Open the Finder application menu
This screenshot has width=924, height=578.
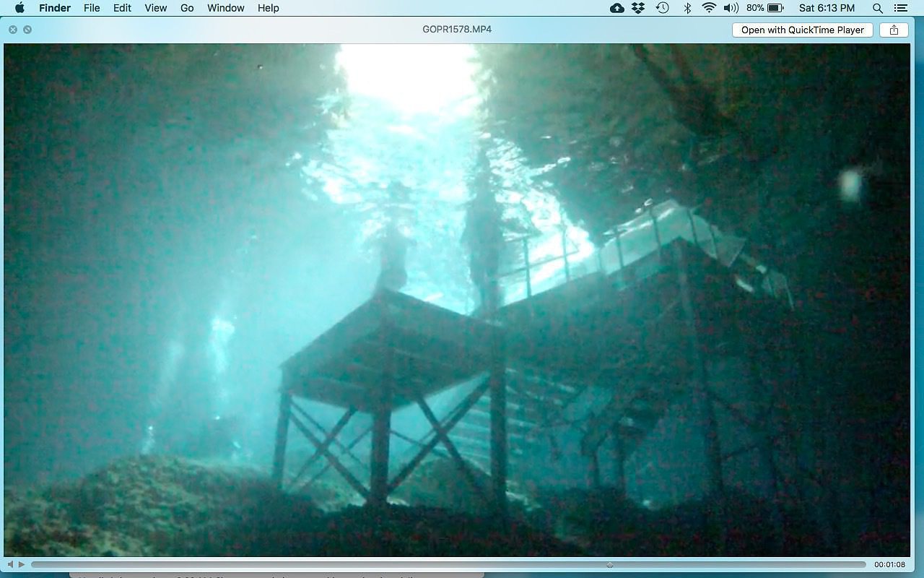click(55, 8)
